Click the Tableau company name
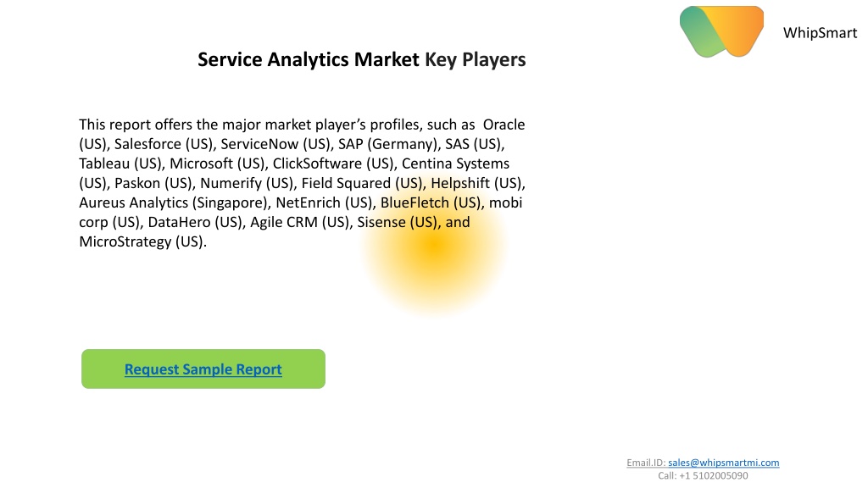This screenshot has width=868, height=488. point(104,164)
